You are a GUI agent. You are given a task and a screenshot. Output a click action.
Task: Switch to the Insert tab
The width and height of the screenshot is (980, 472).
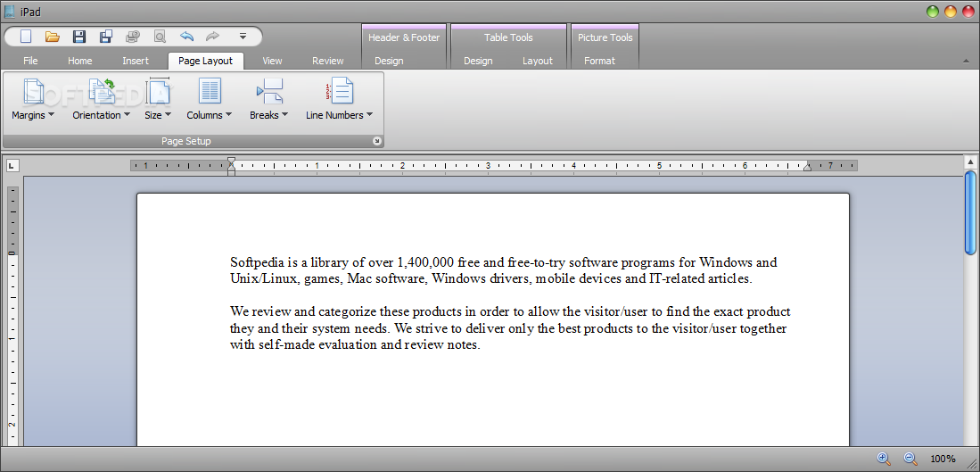[x=136, y=61]
